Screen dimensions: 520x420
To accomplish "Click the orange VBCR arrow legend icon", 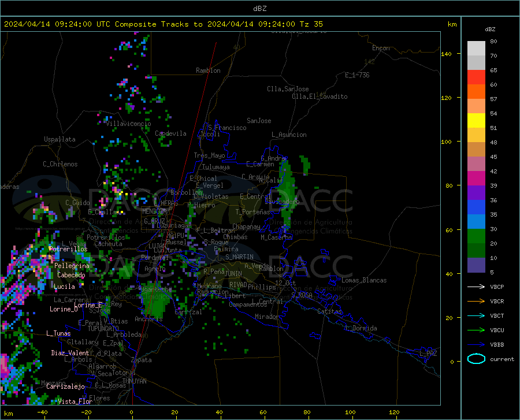I will (476, 302).
